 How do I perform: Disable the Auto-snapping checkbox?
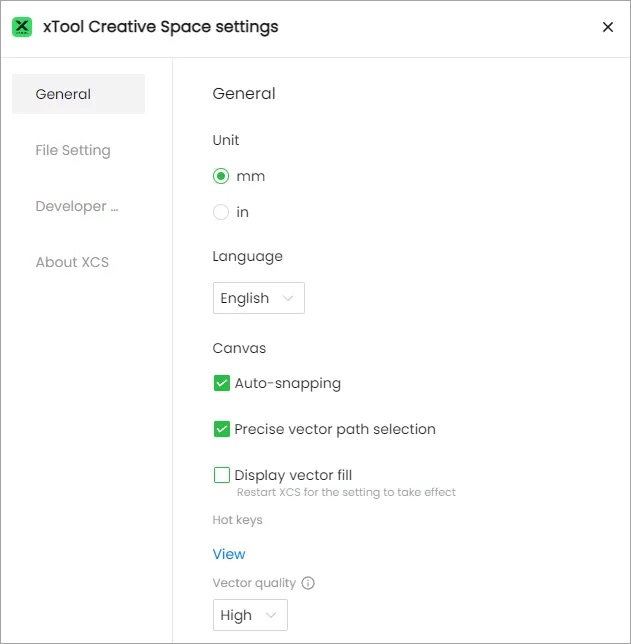[x=222, y=383]
